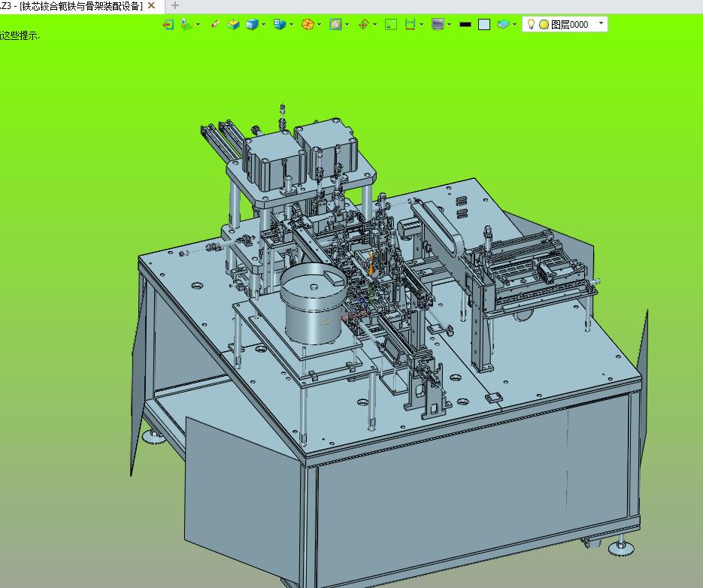
Task: Expand the monitor display dropdown arrow
Action: (449, 25)
